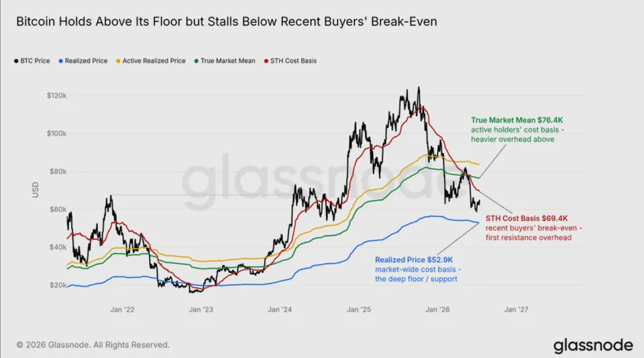Click the chart title text
Screen dimensions: 644x358
coord(226,21)
